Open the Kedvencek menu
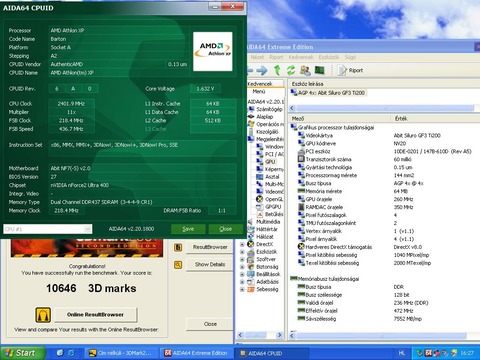 [301, 57]
